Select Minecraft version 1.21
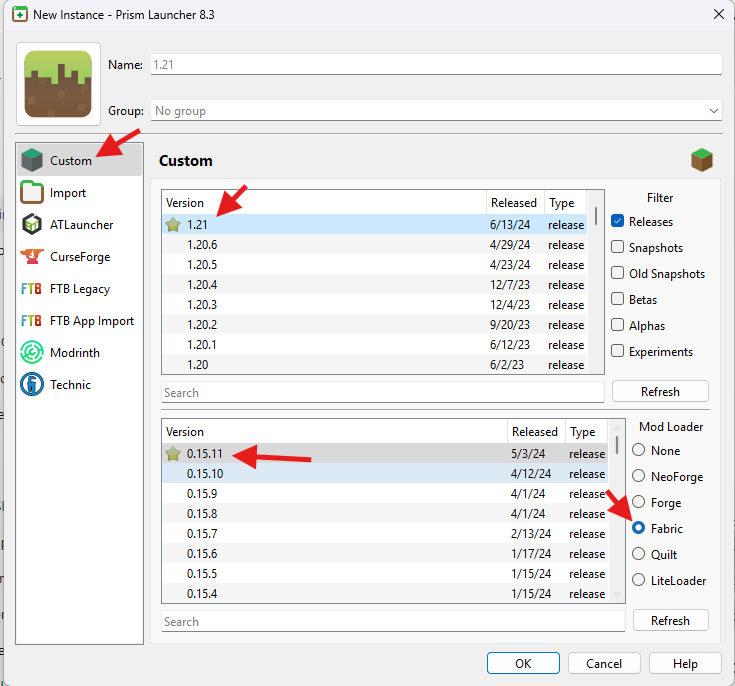 [x=375, y=225]
